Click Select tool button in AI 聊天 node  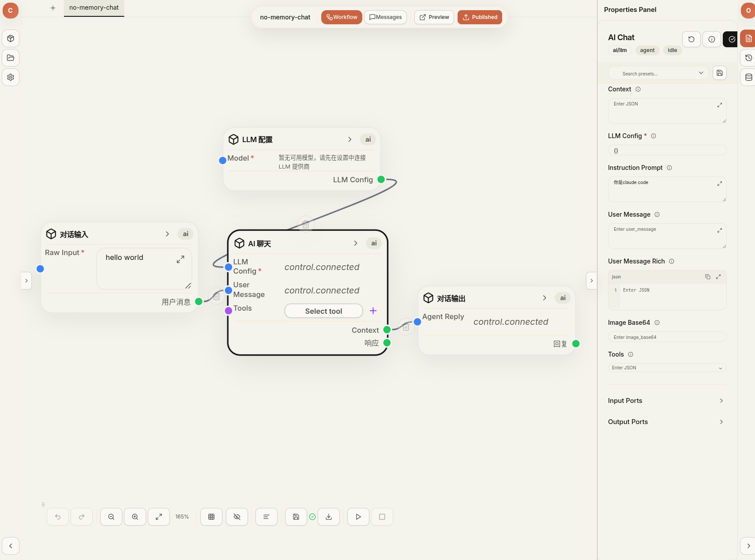323,311
